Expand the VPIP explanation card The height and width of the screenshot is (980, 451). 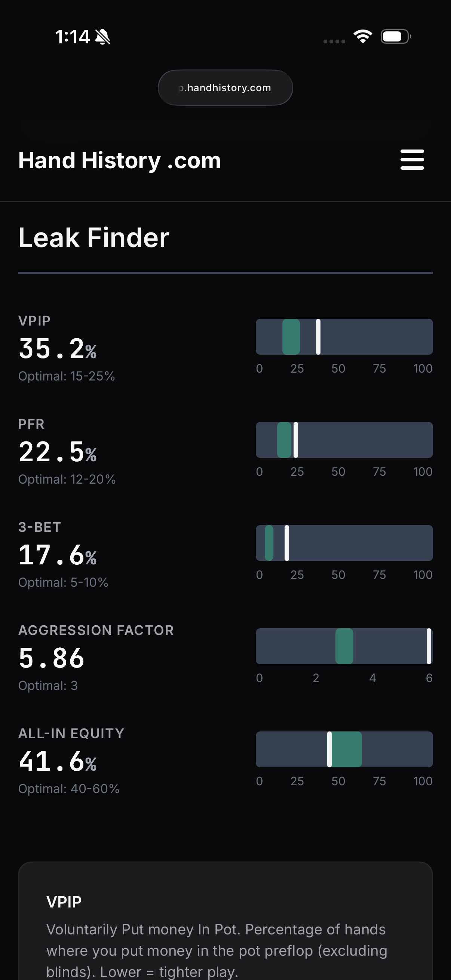[x=225, y=913]
